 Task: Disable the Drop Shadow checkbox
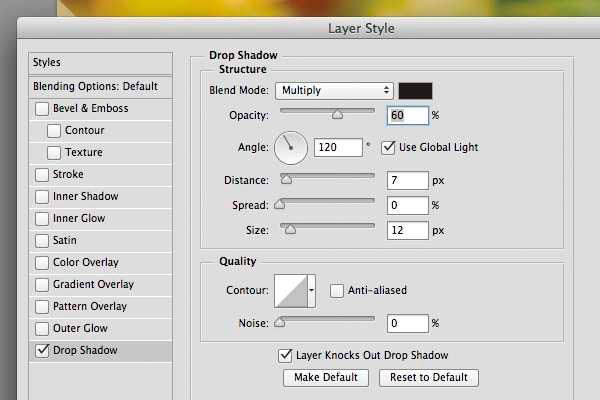click(x=42, y=351)
